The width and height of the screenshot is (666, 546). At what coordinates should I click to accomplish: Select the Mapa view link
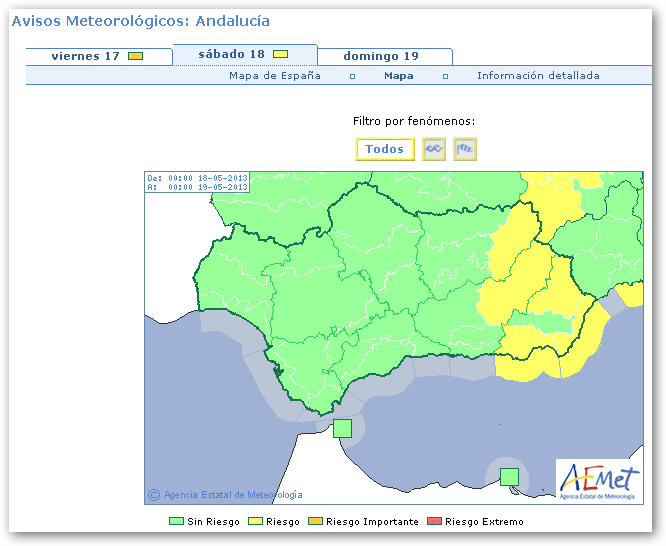coord(399,76)
